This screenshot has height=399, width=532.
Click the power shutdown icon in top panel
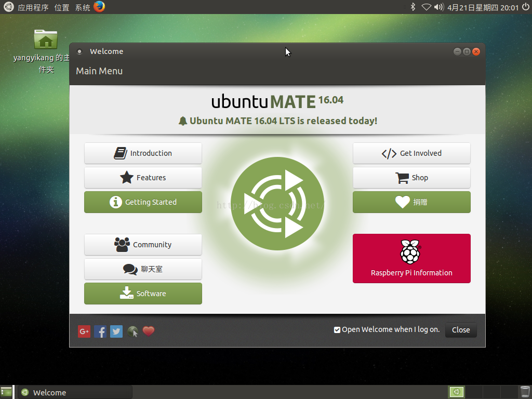[525, 7]
